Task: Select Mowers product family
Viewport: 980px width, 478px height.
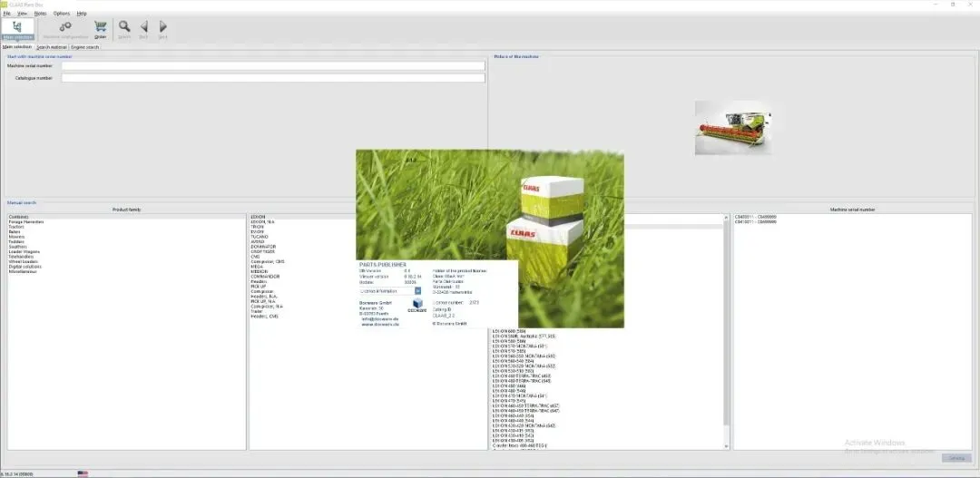Action: click(x=127, y=237)
